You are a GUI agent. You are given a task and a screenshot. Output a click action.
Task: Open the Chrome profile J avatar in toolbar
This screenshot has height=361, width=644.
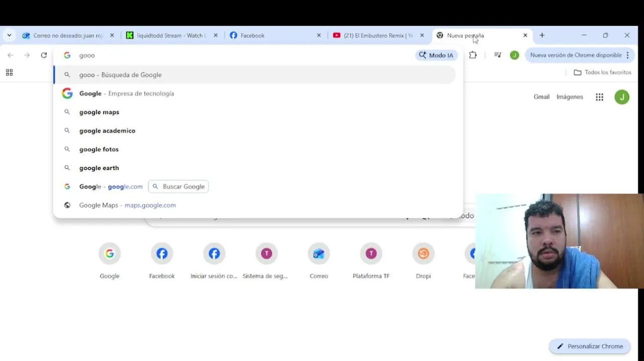[514, 55]
